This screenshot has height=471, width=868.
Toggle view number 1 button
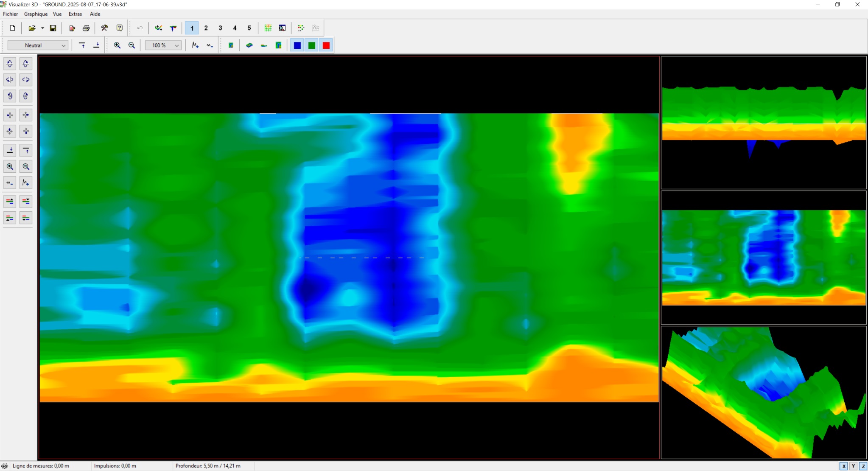coord(192,28)
